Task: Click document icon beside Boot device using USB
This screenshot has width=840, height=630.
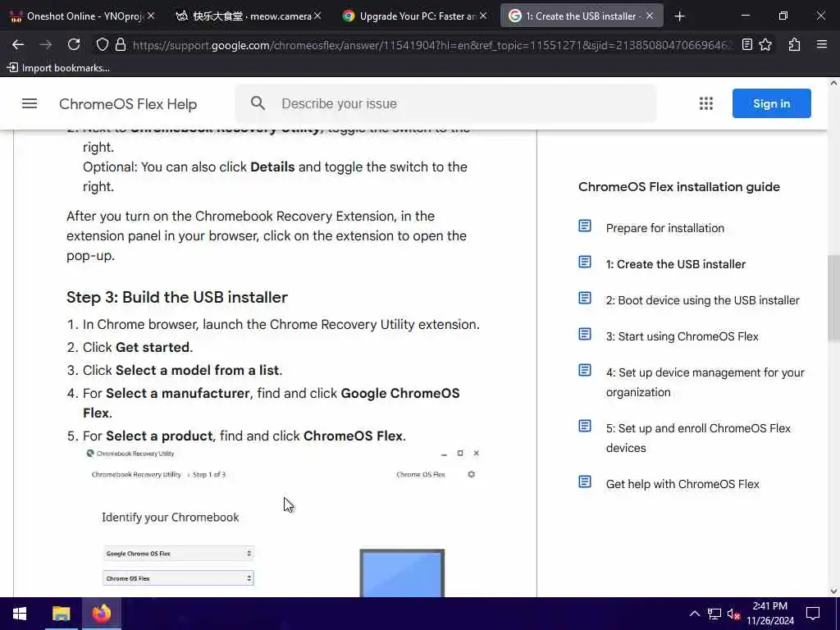Action: pos(585,298)
